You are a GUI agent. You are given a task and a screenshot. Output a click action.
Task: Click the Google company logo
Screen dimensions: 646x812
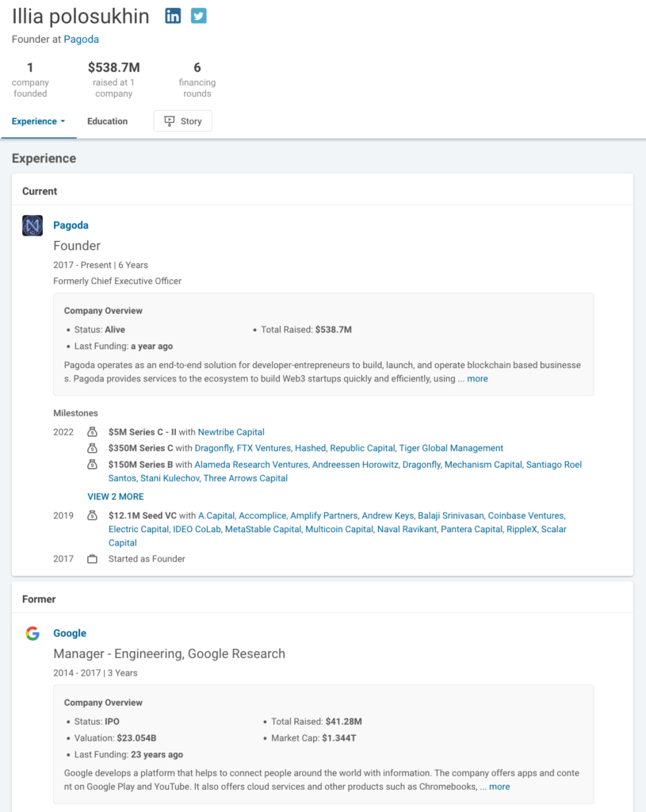(32, 634)
